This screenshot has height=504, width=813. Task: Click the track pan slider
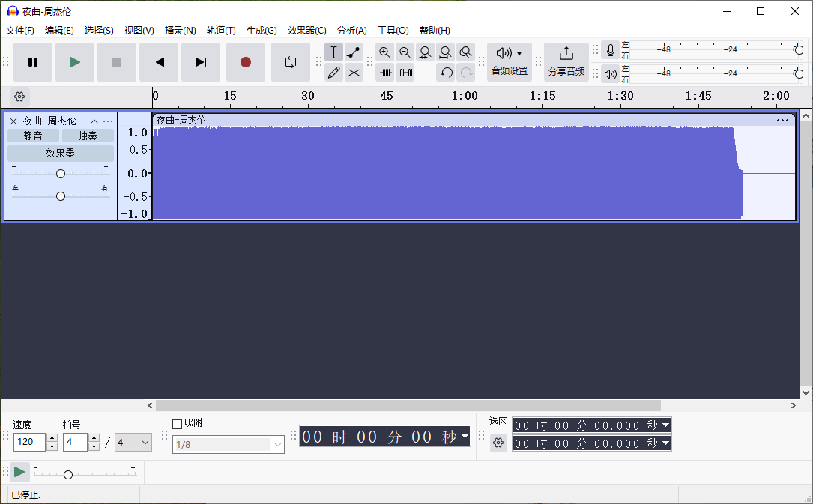[60, 195]
